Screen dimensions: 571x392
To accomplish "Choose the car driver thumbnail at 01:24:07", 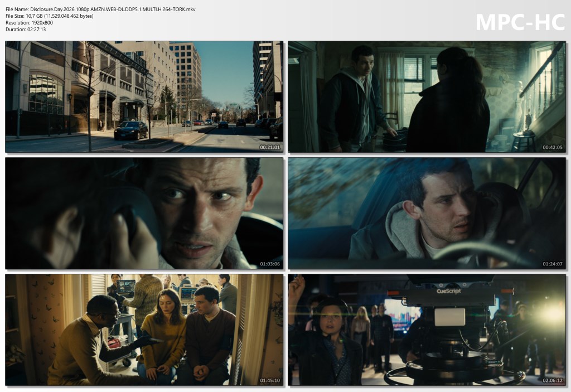I will coord(427,213).
